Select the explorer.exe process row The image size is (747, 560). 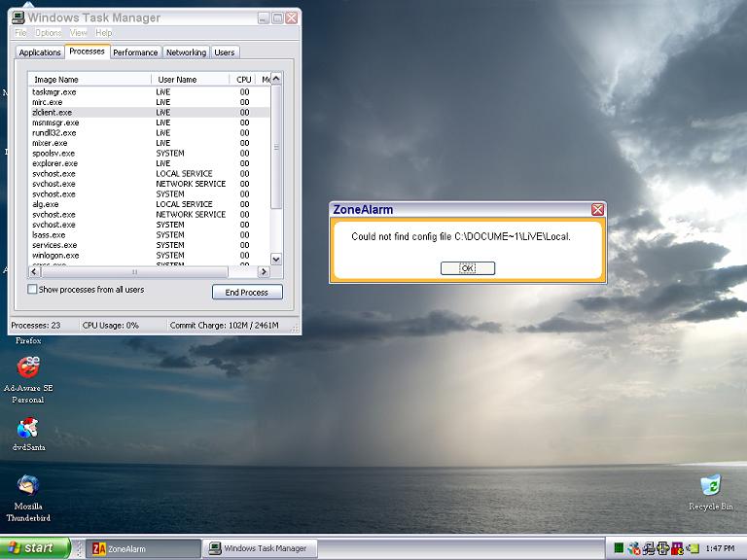pyautogui.click(x=149, y=163)
